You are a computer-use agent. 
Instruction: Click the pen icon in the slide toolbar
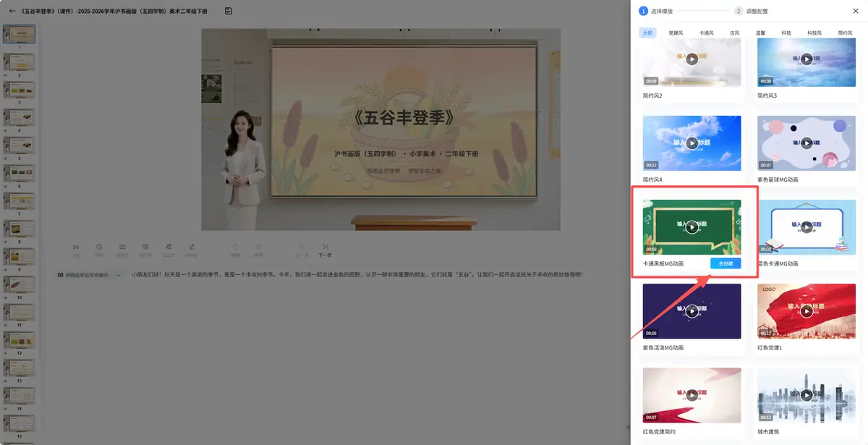point(192,247)
